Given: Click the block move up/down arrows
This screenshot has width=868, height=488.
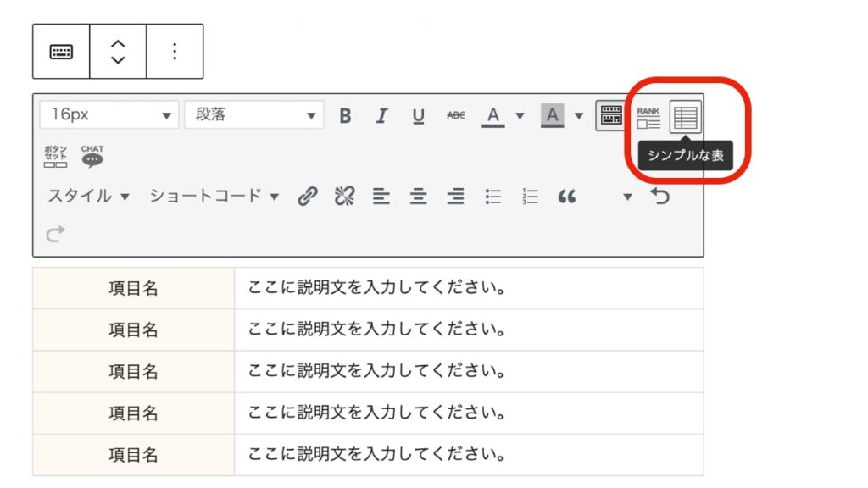Looking at the screenshot, I should [x=118, y=52].
